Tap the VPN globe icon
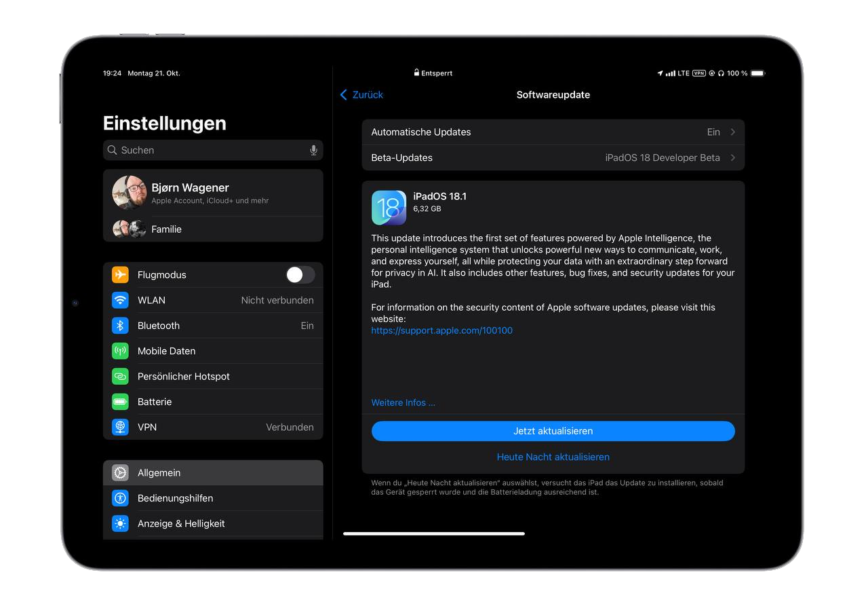Screen dimensions: 868x606 (x=120, y=427)
